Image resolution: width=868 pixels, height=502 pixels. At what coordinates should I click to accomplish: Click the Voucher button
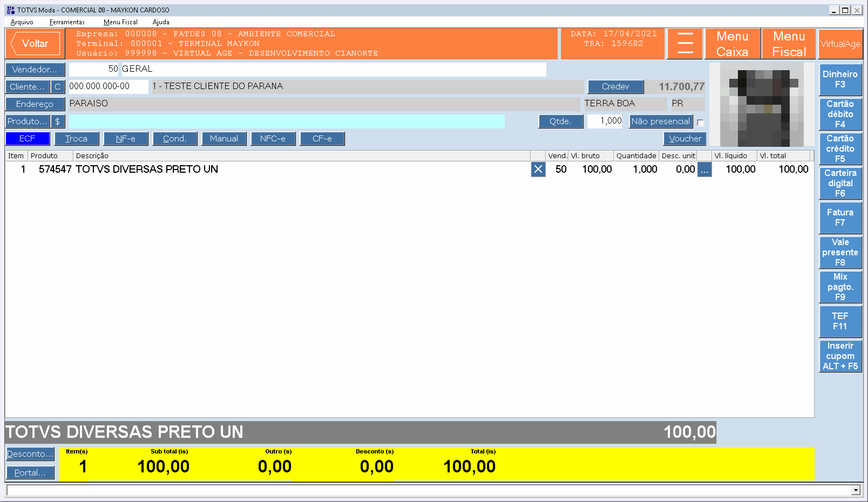[685, 139]
